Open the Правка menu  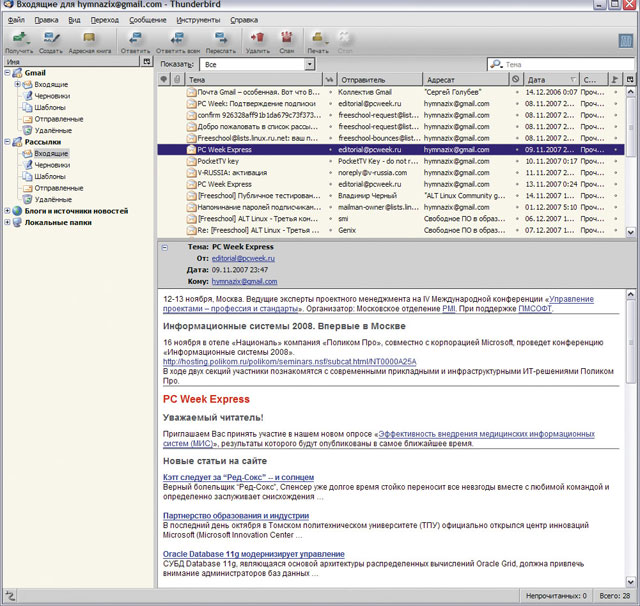point(46,20)
